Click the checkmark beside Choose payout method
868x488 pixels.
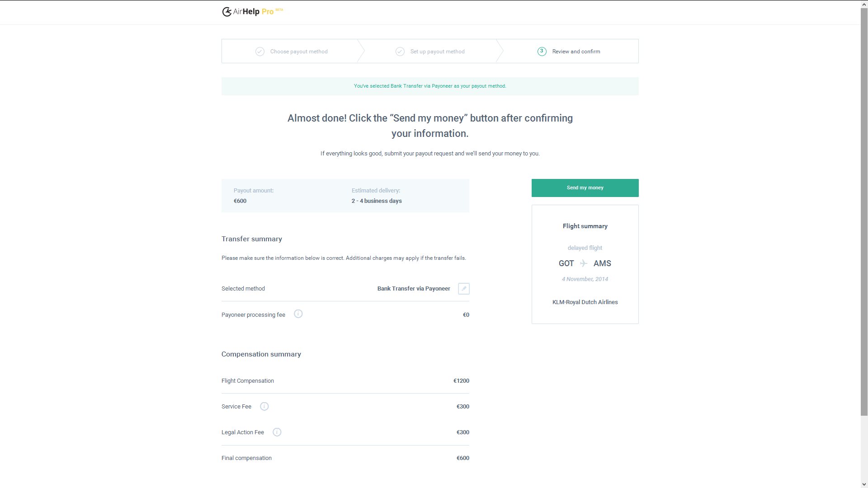point(260,52)
